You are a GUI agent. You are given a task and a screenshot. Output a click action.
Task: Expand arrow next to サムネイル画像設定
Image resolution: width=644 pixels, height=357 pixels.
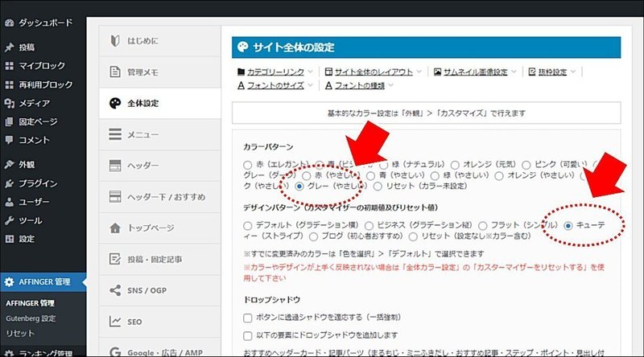tap(514, 72)
